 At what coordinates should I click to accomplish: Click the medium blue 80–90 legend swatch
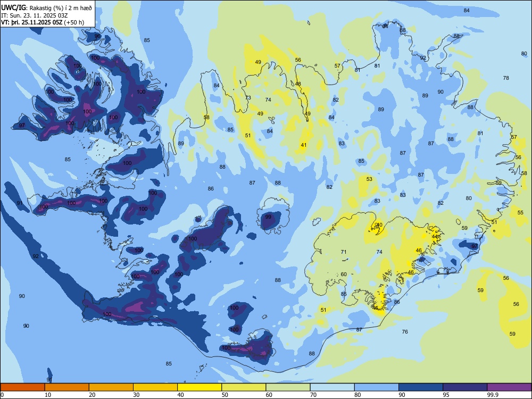pyautogui.click(x=377, y=387)
